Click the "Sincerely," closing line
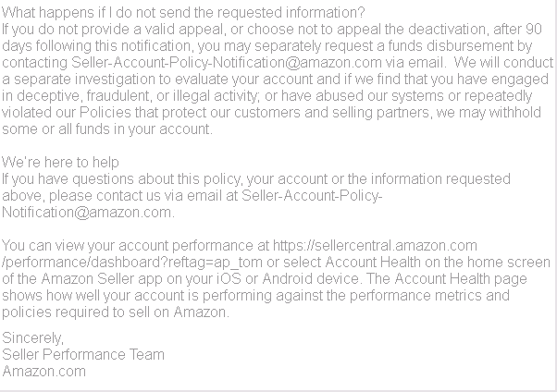 point(33,337)
